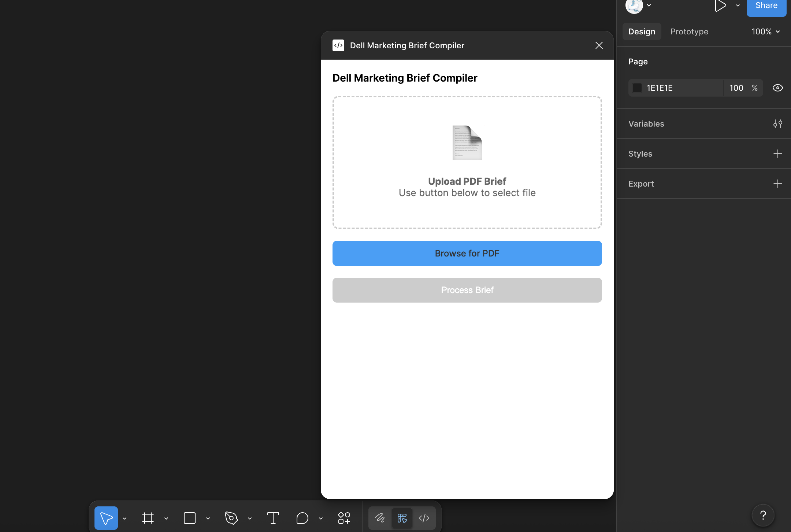Viewport: 791px width, 532px height.
Task: Click the Share button
Action: click(766, 6)
